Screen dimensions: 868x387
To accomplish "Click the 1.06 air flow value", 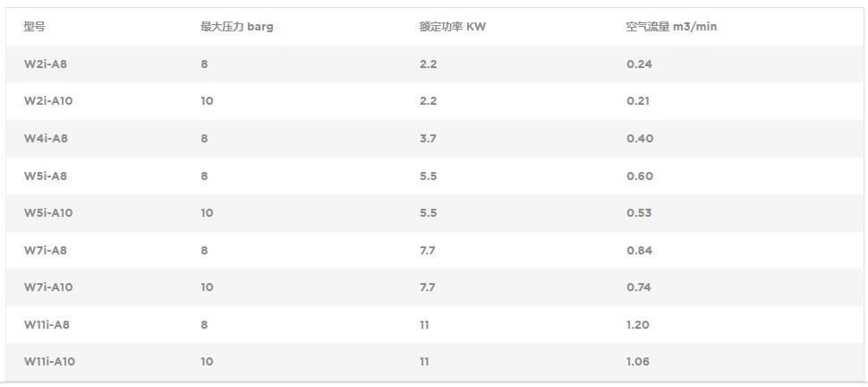I will pyautogui.click(x=638, y=362).
